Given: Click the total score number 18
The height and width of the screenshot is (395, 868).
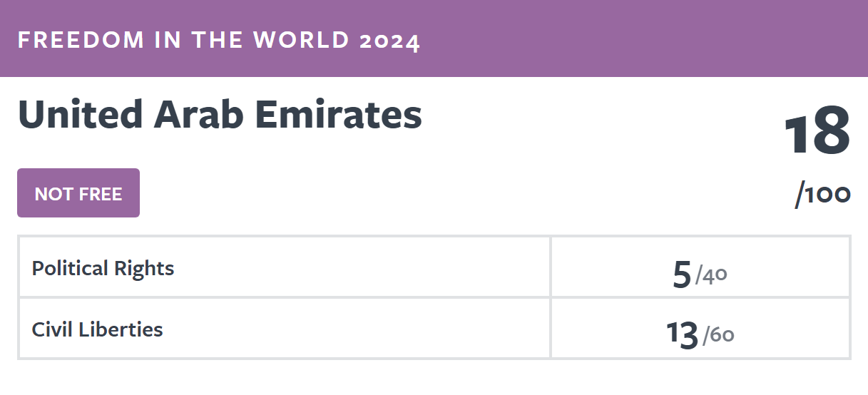Looking at the screenshot, I should point(817,132).
